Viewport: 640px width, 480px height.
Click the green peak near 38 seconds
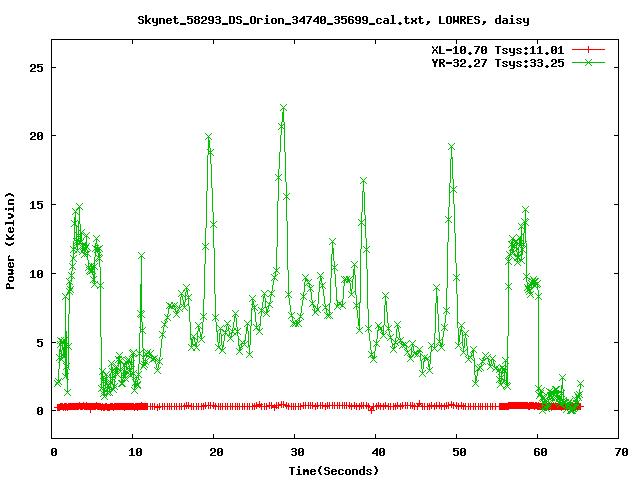363,180
